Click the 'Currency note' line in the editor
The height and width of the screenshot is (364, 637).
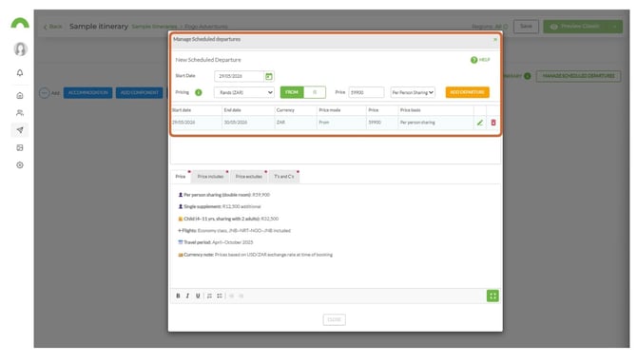pos(255,255)
